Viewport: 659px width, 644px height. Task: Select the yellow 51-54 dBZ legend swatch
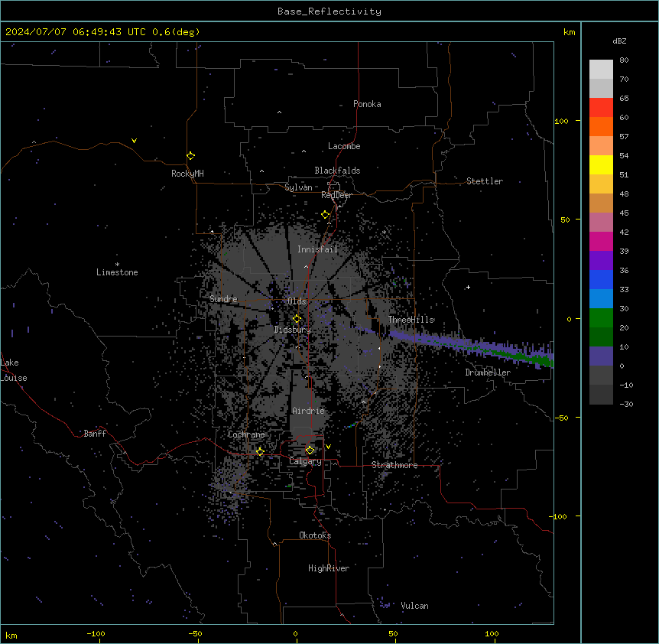tap(601, 164)
